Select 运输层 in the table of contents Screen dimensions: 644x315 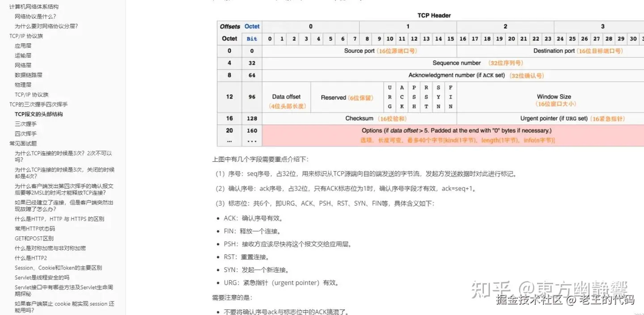23,55
